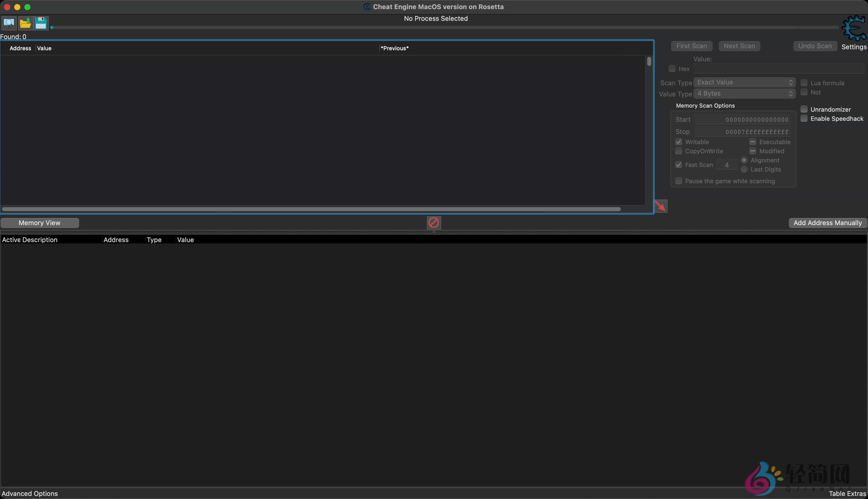This screenshot has height=499, width=868.
Task: Click the horizontal scrollbar of results list
Action: click(x=311, y=209)
